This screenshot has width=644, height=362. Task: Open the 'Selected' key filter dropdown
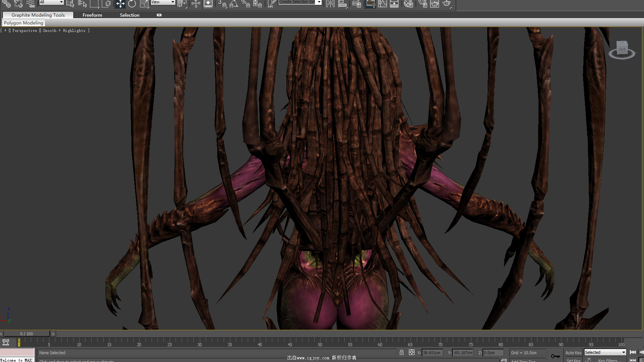point(605,352)
